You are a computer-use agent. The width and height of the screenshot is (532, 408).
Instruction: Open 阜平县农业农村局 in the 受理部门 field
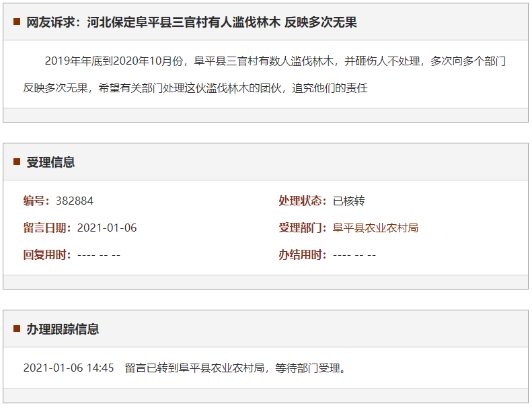[375, 228]
